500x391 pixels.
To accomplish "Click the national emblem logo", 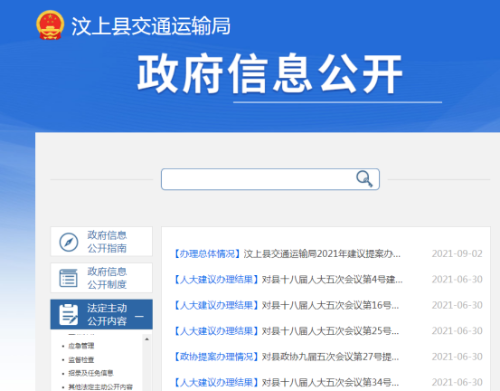I will 50,25.
